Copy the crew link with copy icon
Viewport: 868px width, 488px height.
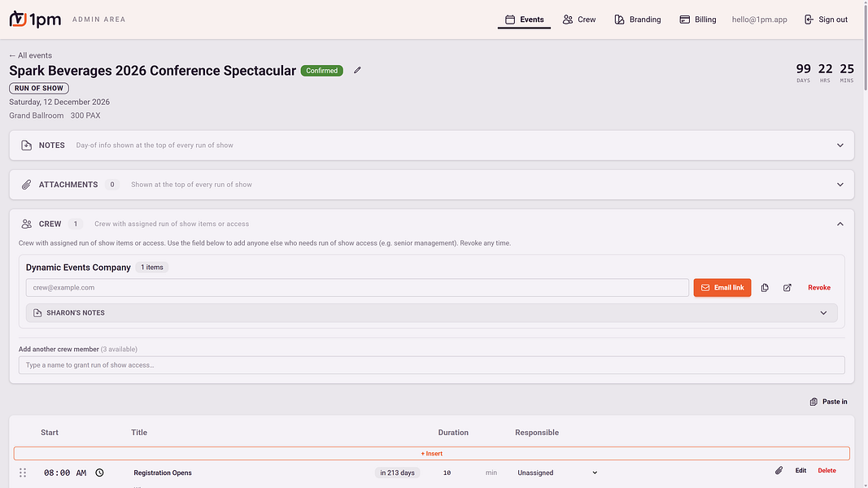(765, 288)
